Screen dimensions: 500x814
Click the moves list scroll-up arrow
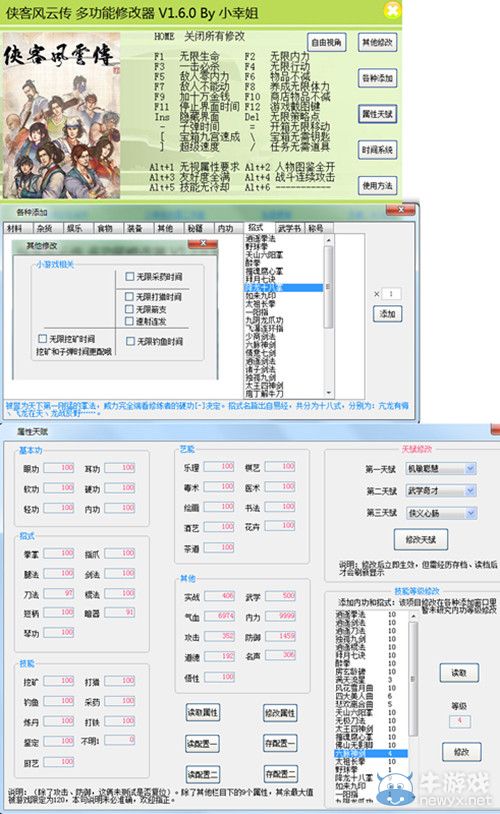point(328,240)
